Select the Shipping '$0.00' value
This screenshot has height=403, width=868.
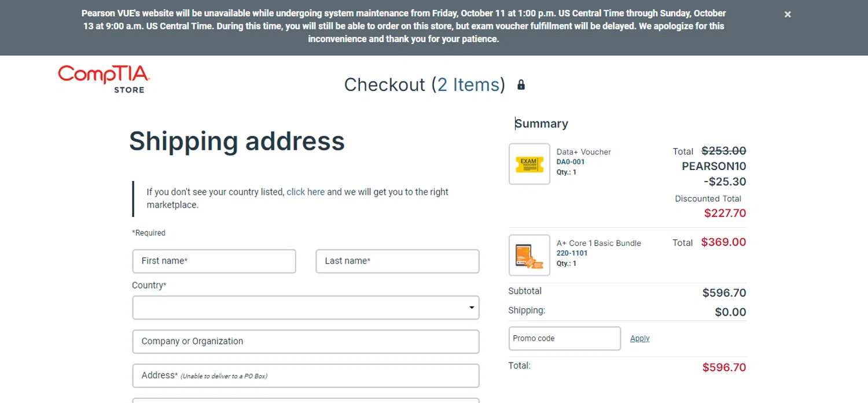click(730, 312)
